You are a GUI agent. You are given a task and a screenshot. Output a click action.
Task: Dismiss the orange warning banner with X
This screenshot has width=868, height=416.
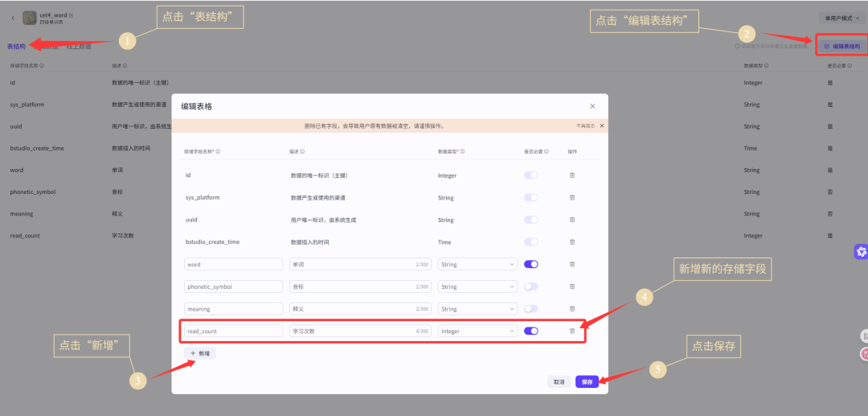coord(601,126)
